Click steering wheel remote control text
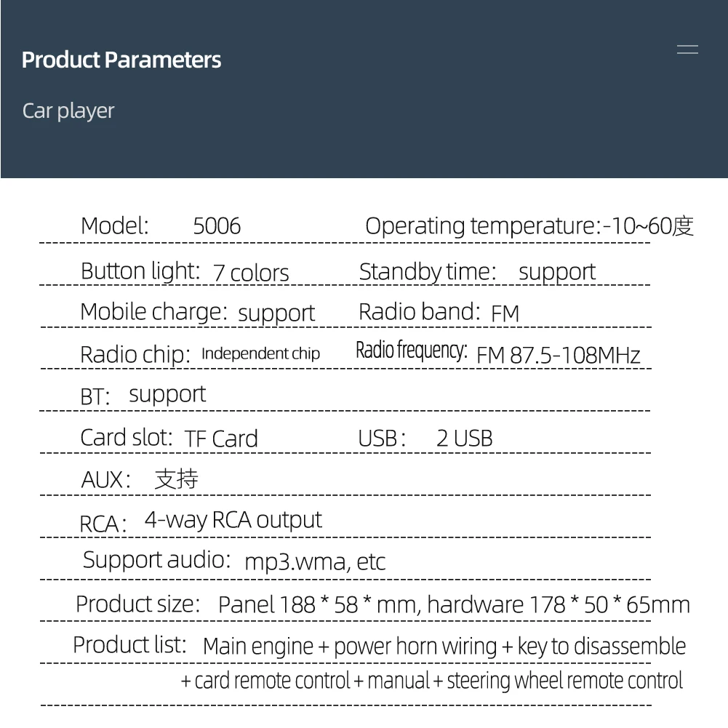 point(564,681)
